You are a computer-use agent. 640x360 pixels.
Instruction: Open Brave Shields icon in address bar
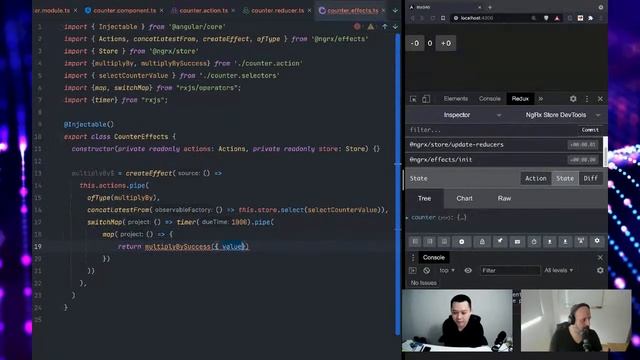pyautogui.click(x=546, y=18)
